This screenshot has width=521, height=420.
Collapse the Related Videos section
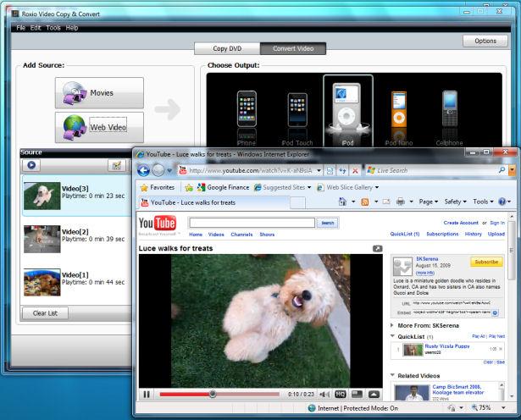coord(393,374)
